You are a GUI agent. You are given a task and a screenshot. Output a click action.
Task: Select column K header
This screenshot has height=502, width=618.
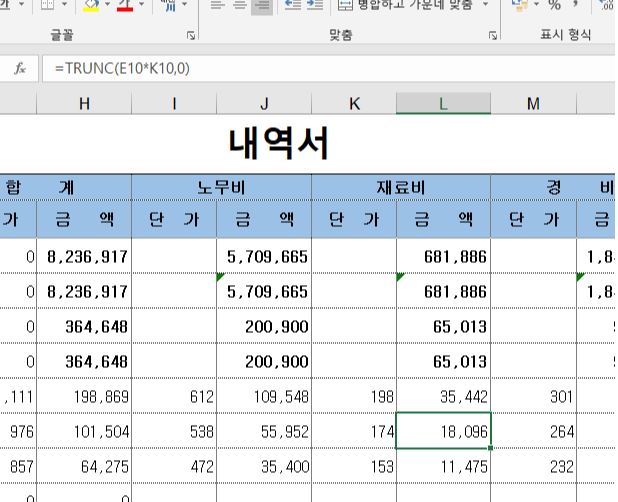(x=354, y=104)
